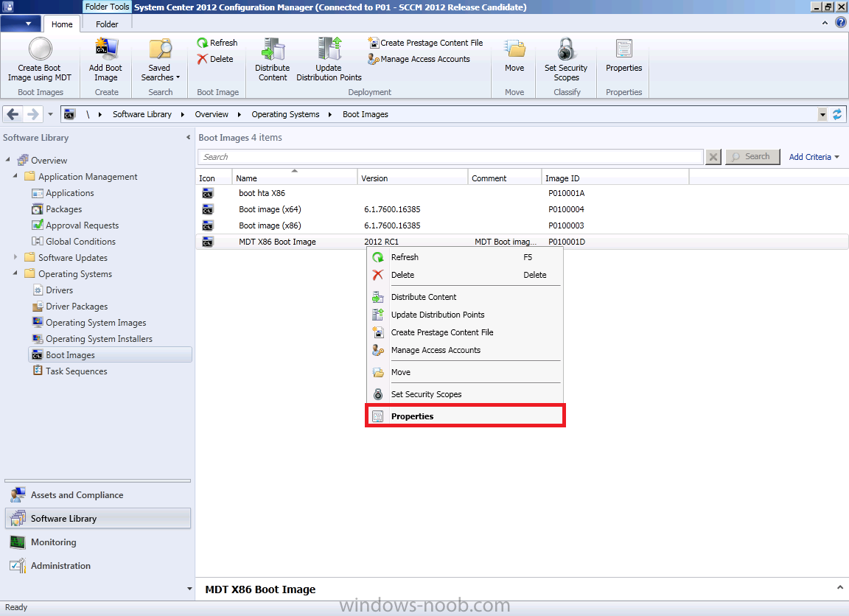Select the Boot image (x64) row
849x616 pixels.
tap(522, 209)
